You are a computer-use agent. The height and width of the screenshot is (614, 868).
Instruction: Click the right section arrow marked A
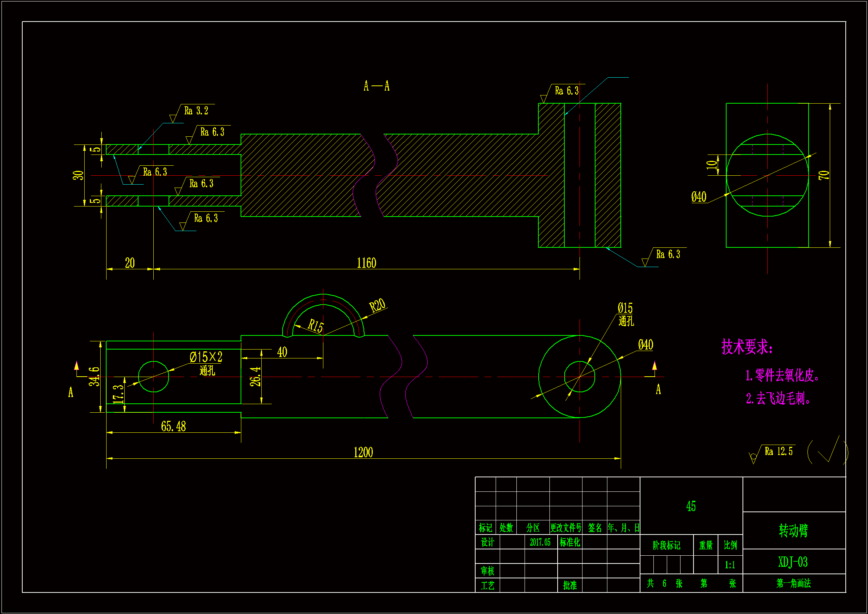655,367
